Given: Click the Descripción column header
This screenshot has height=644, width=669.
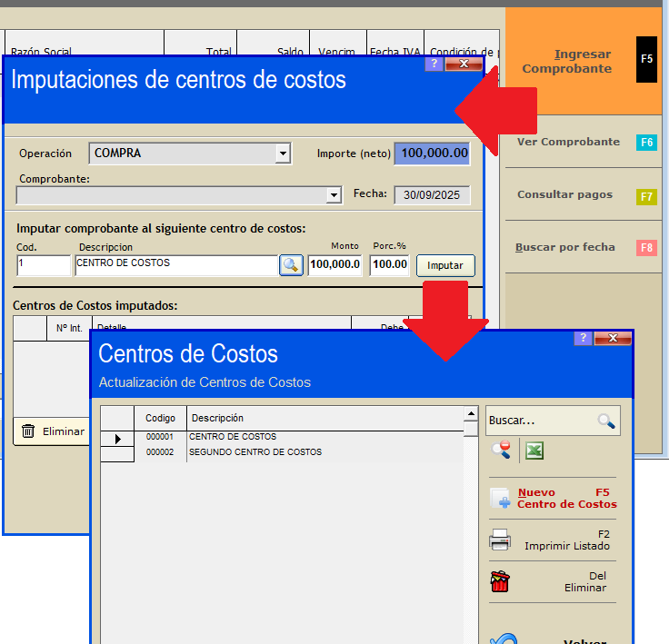Looking at the screenshot, I should click(x=325, y=419).
